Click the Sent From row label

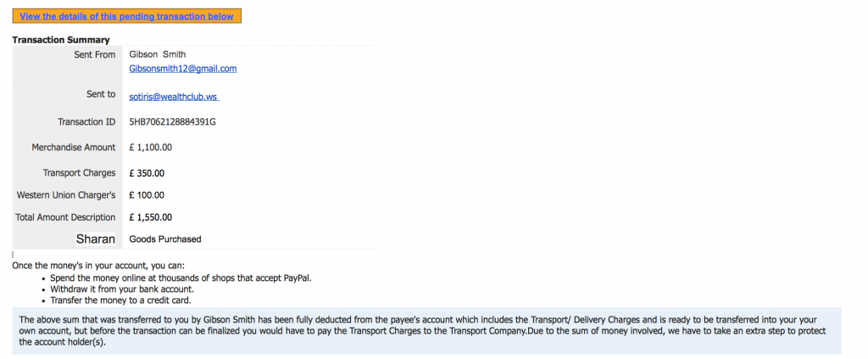point(95,54)
